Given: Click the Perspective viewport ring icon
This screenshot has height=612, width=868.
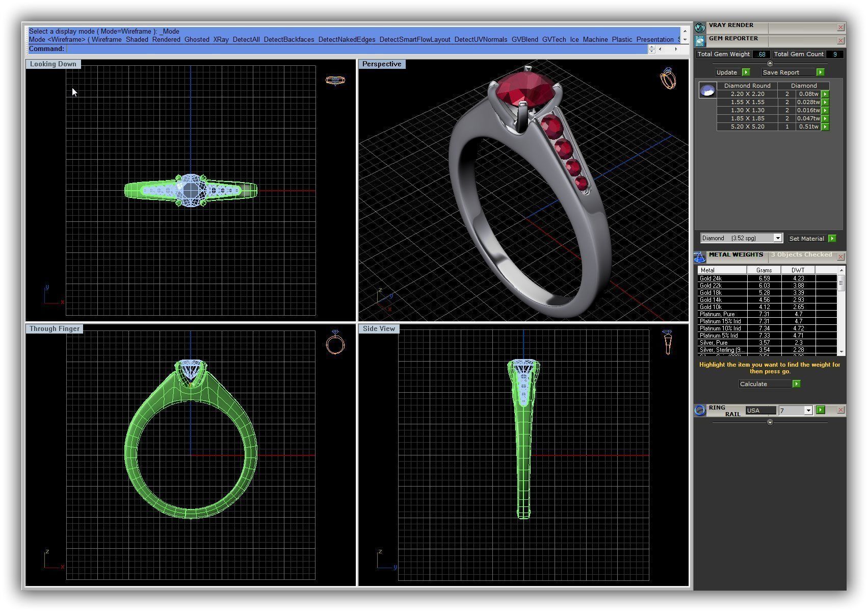Looking at the screenshot, I should point(668,79).
